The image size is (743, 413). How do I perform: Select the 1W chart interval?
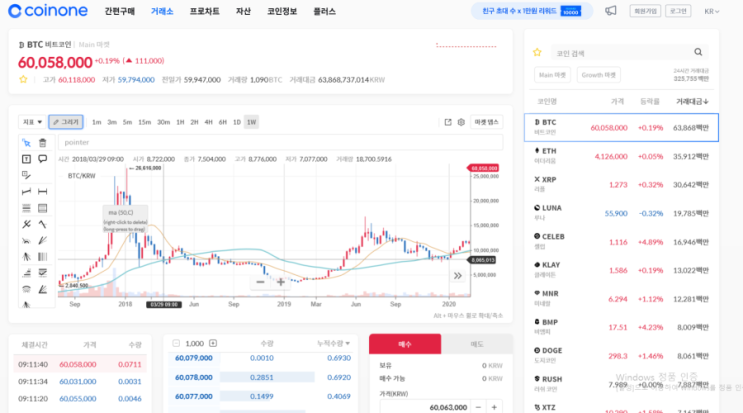click(251, 122)
